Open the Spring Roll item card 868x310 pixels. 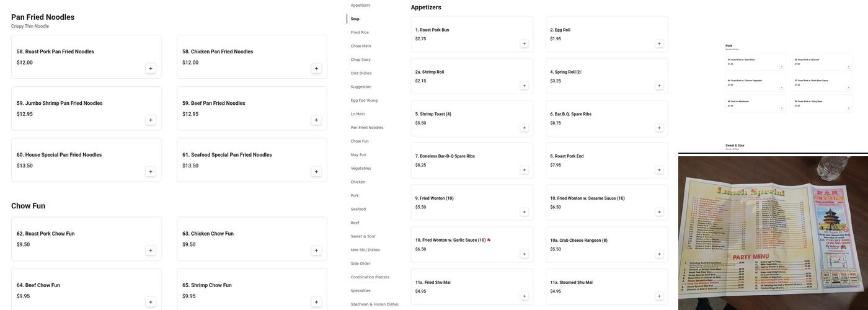tap(606, 76)
